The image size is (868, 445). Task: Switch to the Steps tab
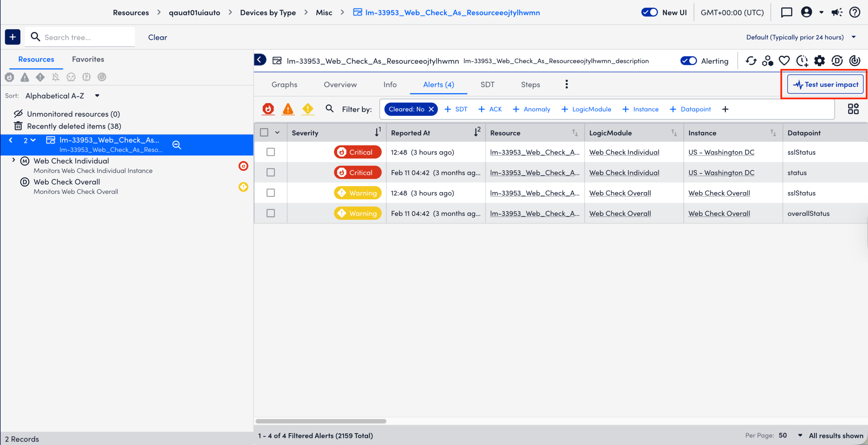[530, 85]
